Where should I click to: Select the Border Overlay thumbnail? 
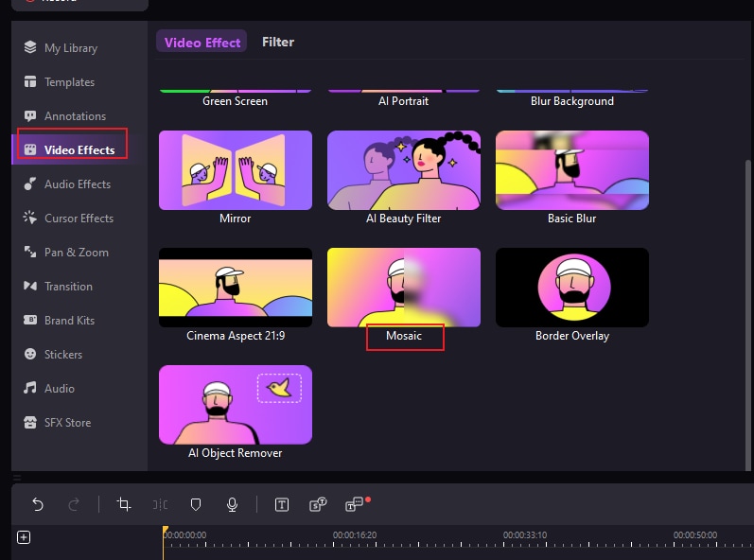click(571, 288)
